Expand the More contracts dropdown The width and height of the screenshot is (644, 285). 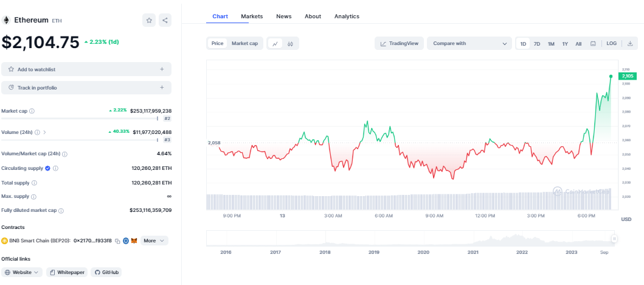pyautogui.click(x=154, y=241)
